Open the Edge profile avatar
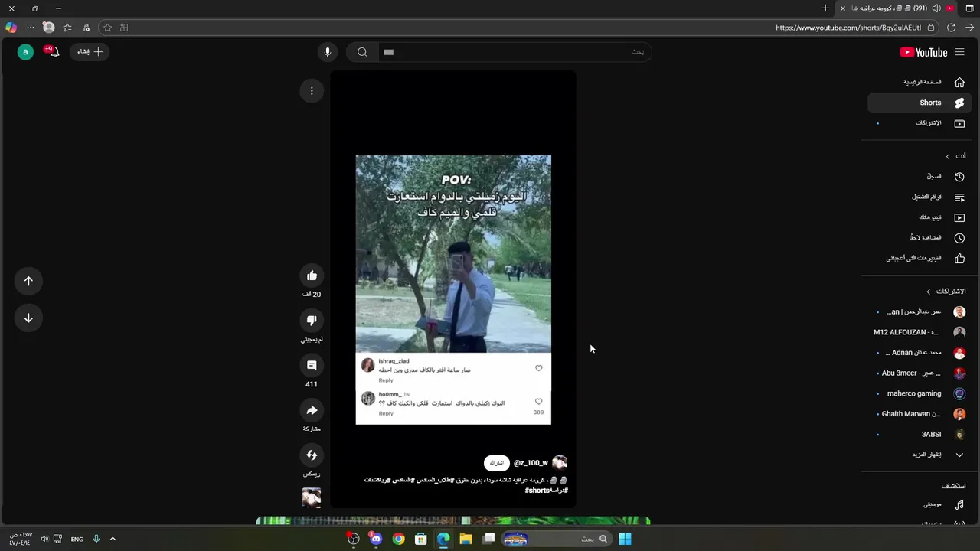Screen dimensions: 980x551 (49, 28)
